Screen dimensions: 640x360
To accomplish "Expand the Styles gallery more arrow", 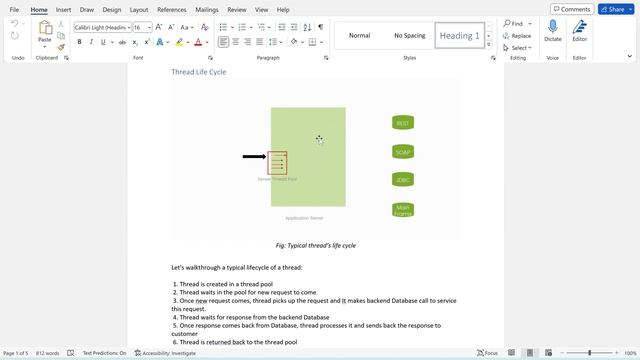I will [x=489, y=44].
